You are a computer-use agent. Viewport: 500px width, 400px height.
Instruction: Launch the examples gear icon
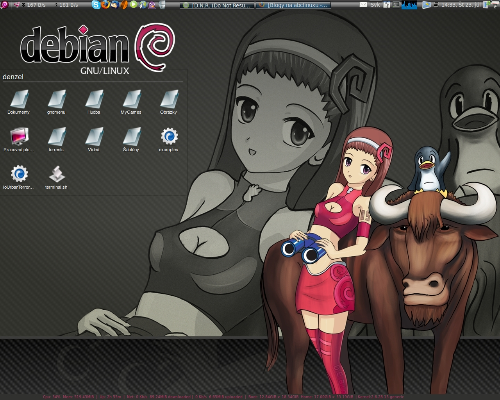point(169,137)
